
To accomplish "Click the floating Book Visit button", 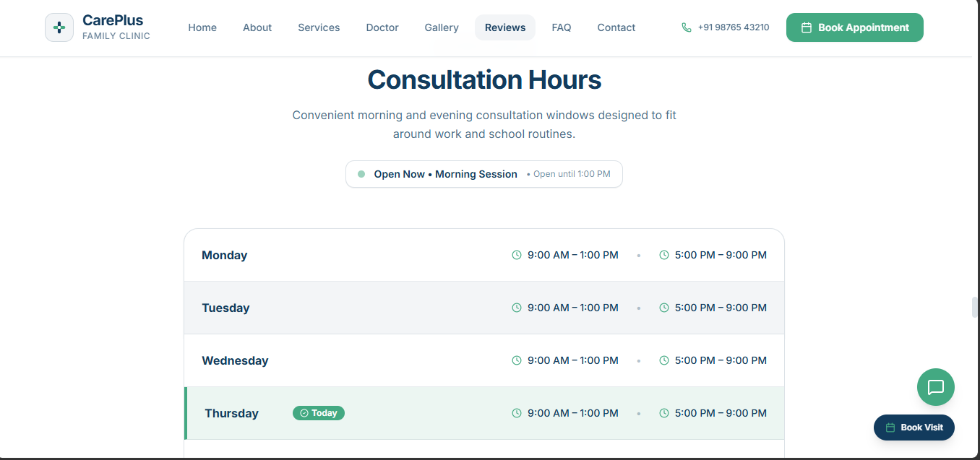I will 914,428.
